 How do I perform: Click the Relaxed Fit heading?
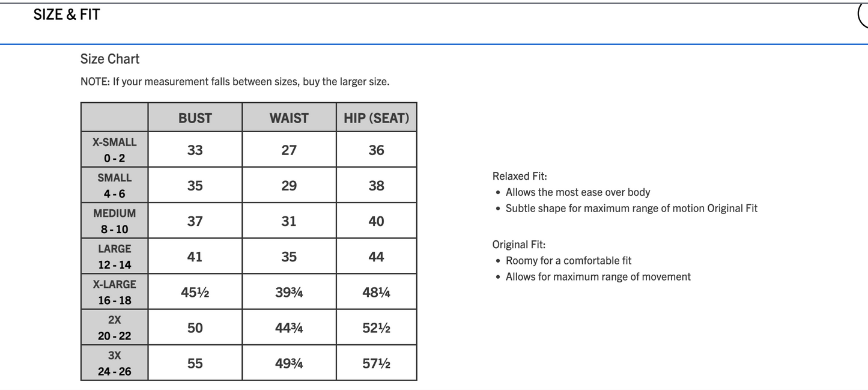click(520, 176)
